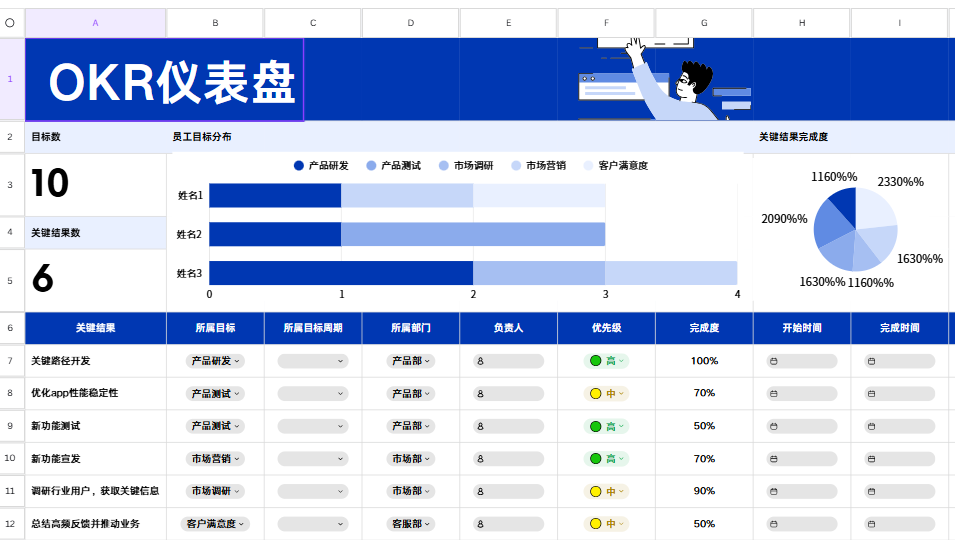Open the 客服部 department dropdown
Image resolution: width=955 pixels, height=540 pixels.
[x=411, y=524]
